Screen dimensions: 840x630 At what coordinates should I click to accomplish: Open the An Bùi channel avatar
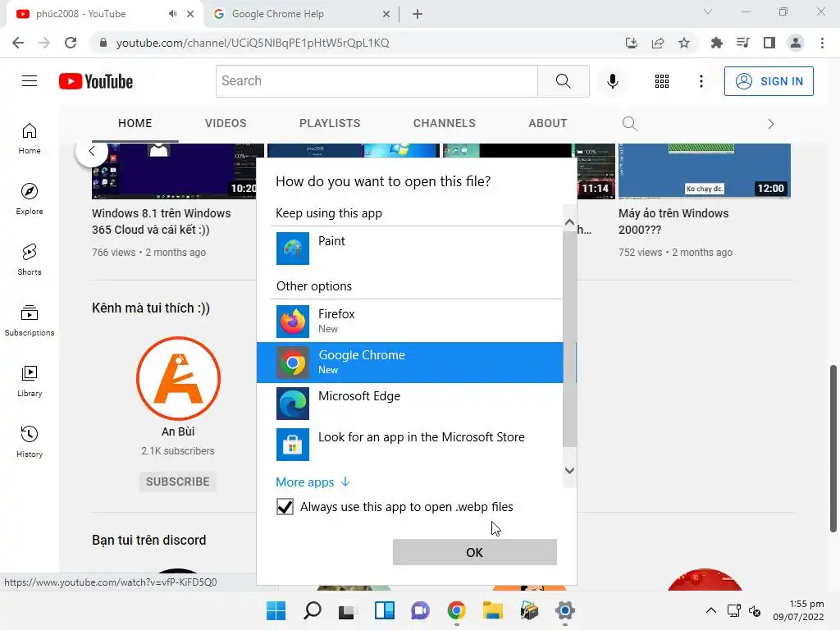coord(178,378)
